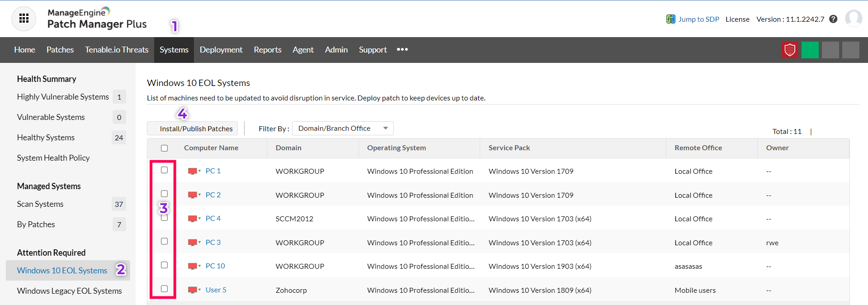
Task: Sort by the Operating System column header
Action: 396,148
